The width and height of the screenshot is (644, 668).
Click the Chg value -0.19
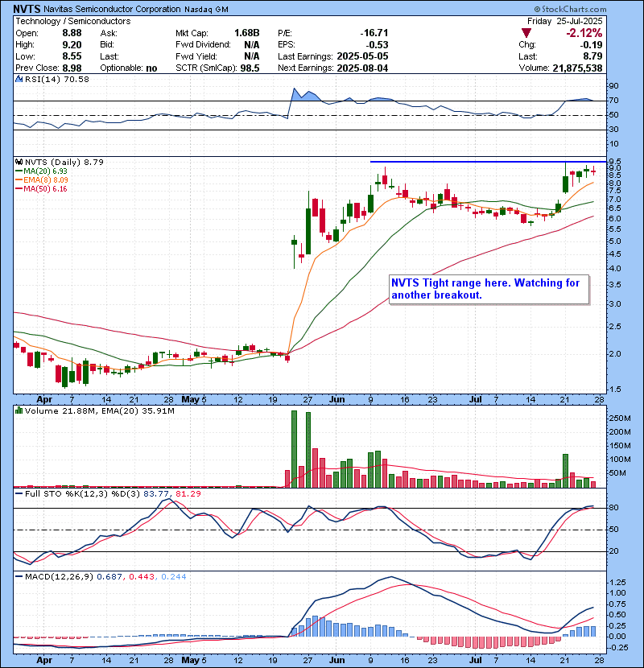click(x=590, y=45)
